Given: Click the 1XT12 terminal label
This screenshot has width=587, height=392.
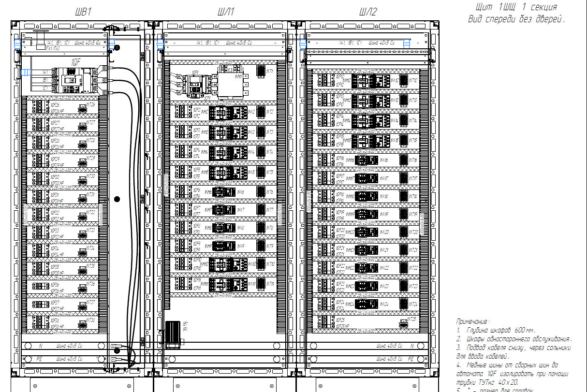Looking at the screenshot, I should point(413,80).
